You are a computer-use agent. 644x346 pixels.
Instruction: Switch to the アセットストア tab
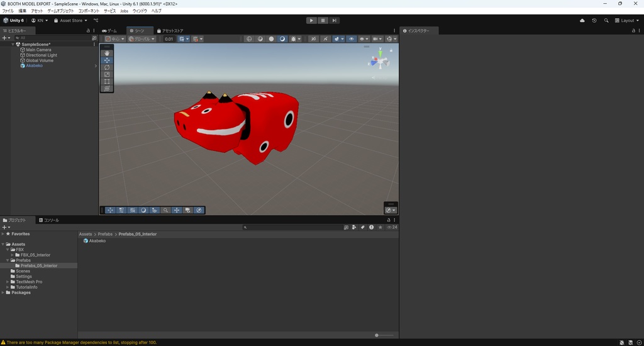170,30
